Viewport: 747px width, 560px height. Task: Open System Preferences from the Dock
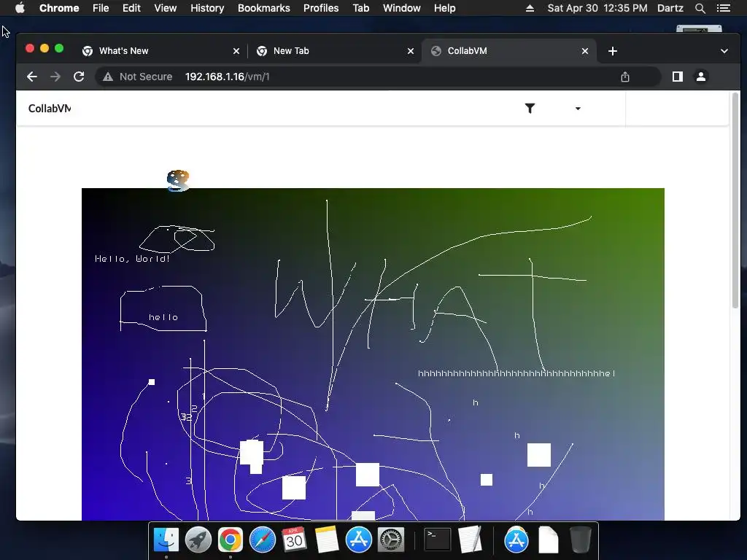click(x=391, y=540)
